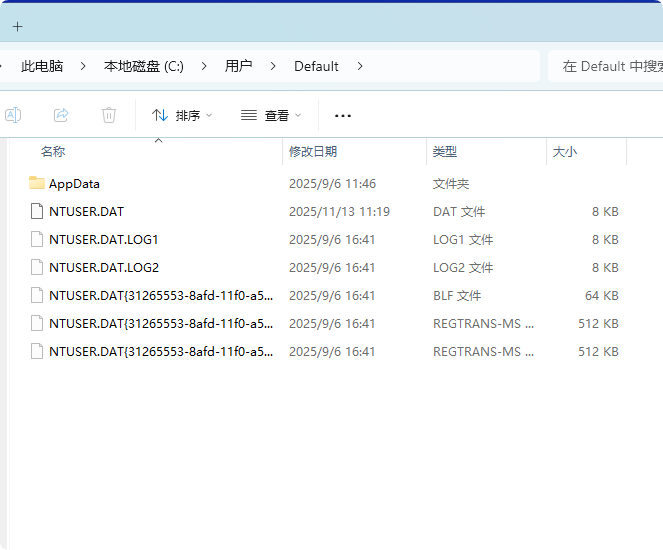The image size is (663, 550).
Task: Click the 在 Default 中搜索 search box
Action: click(605, 66)
